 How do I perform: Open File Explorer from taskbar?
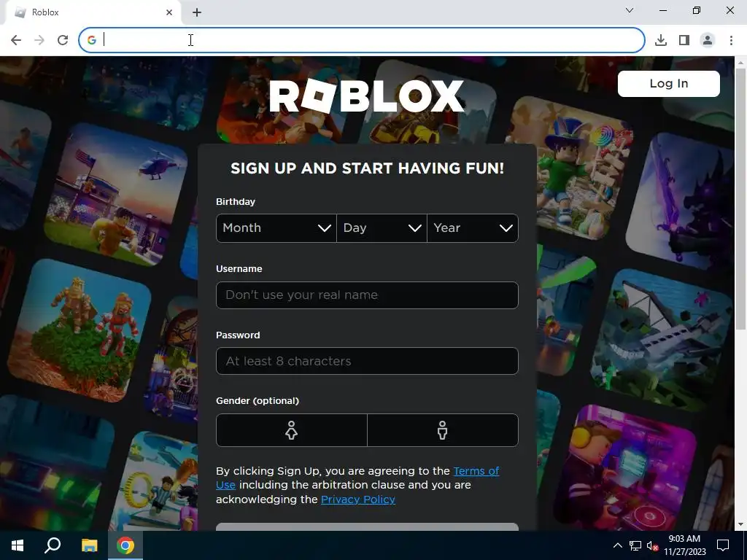click(x=89, y=545)
